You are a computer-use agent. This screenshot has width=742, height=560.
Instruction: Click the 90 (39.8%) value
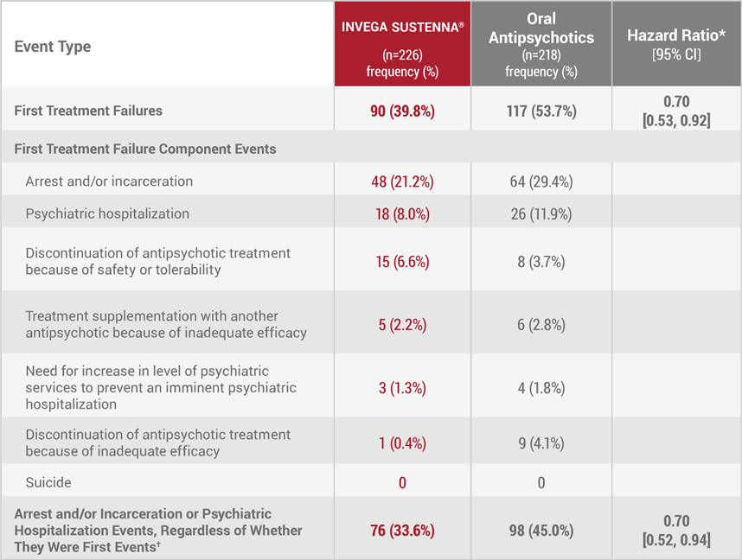(402, 111)
